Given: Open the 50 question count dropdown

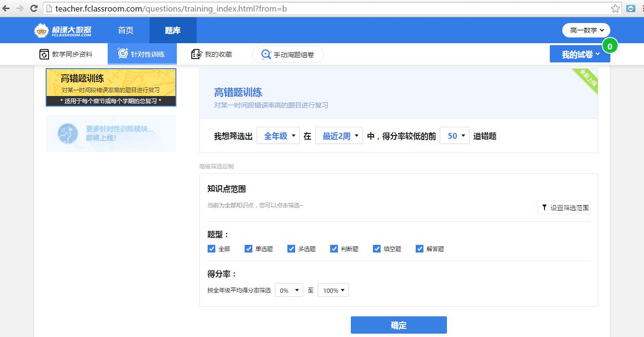Looking at the screenshot, I should 455,136.
